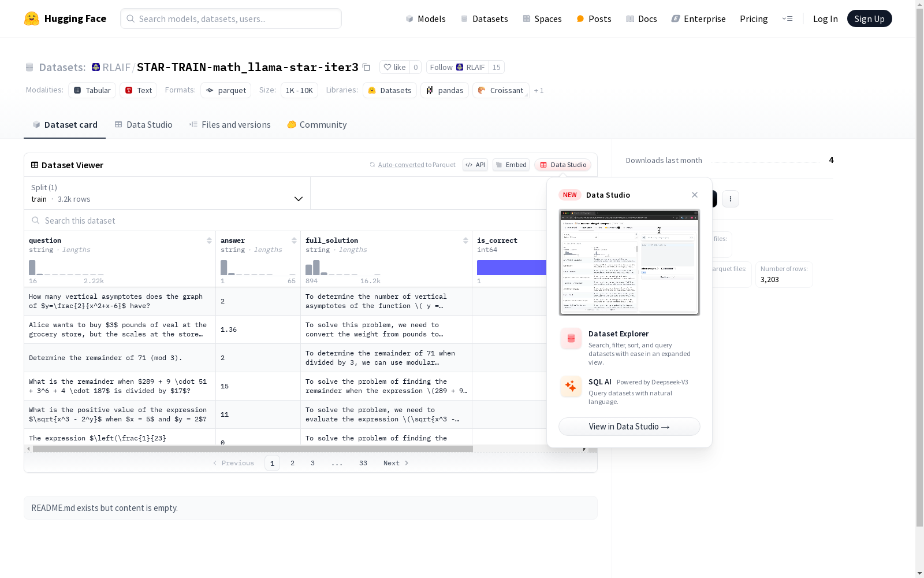Open the Files and versions tab
The image size is (924, 578).
coord(230,125)
